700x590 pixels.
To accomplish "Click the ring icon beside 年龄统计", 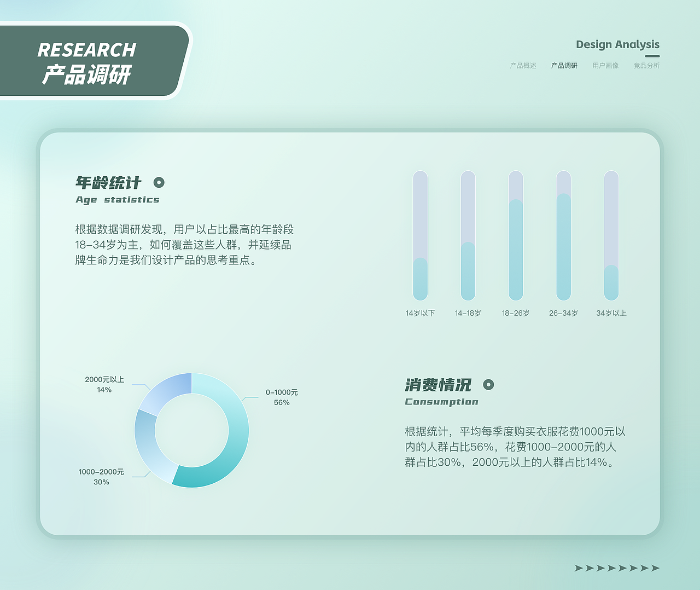I will [x=159, y=182].
